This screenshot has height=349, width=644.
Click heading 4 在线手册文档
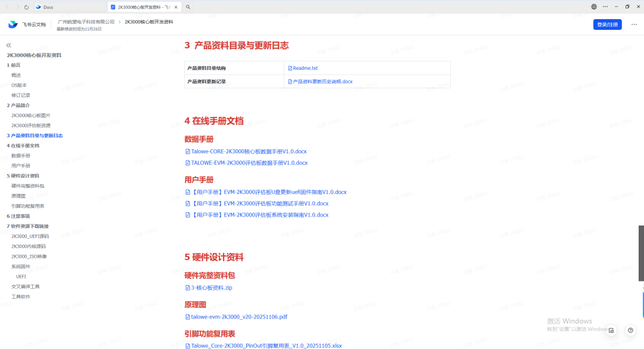(x=214, y=121)
